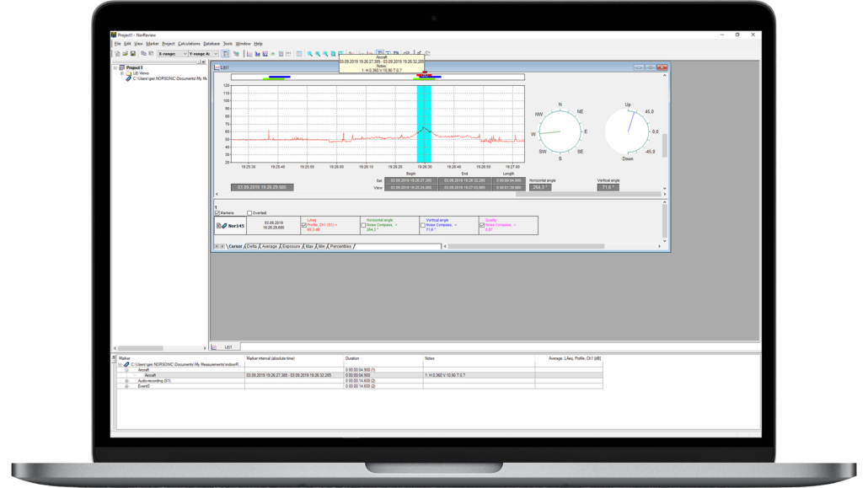Click the first magnifier zoom icon
The image size is (868, 488).
pyautogui.click(x=310, y=54)
